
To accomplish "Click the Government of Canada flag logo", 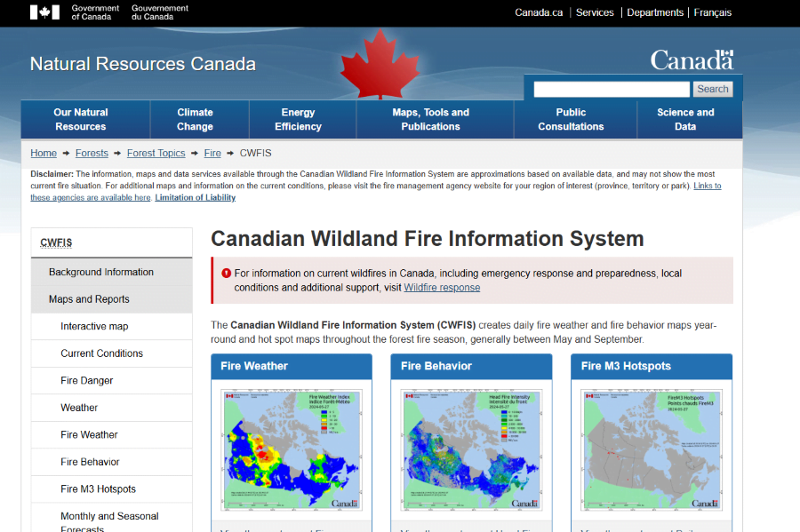I will click(x=45, y=12).
